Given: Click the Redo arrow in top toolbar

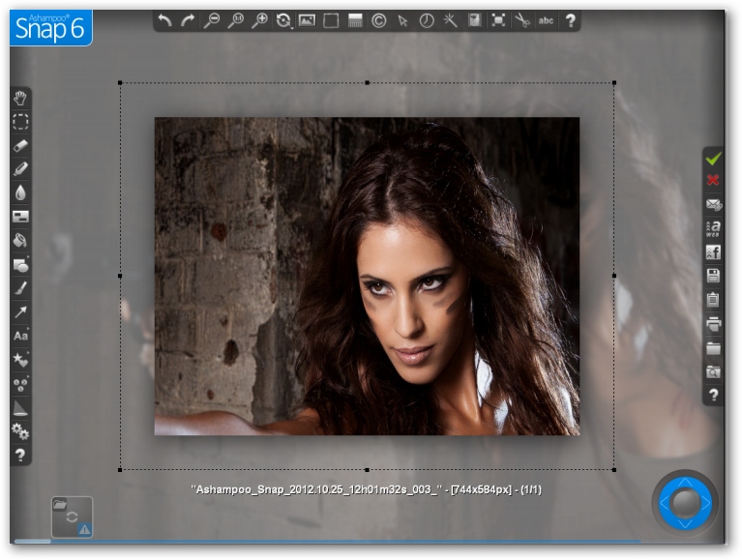Looking at the screenshot, I should [x=189, y=20].
